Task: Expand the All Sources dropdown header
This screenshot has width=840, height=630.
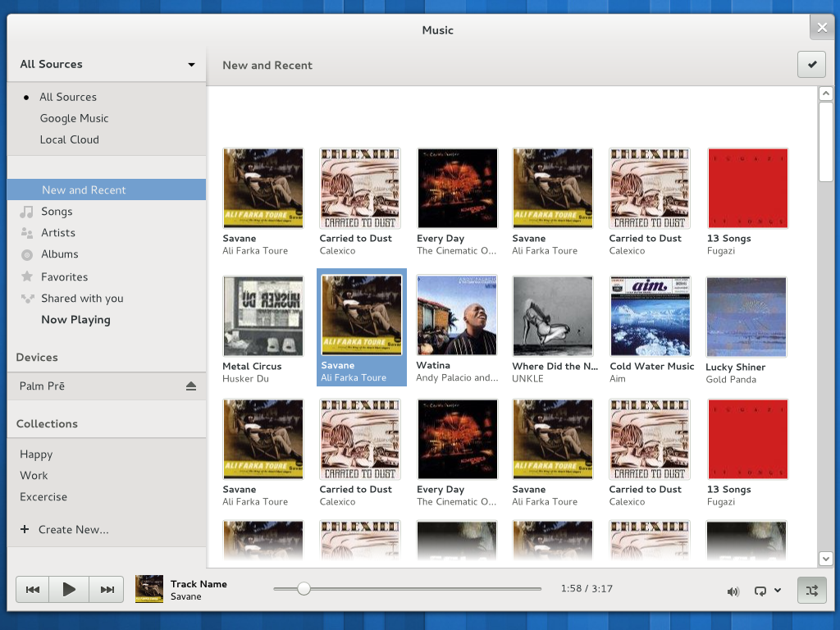Action: 107,64
